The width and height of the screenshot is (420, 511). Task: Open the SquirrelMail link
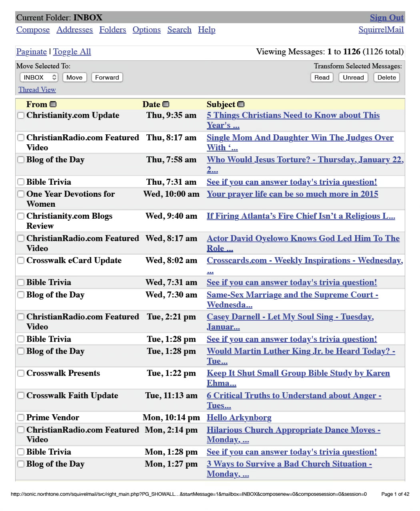point(381,30)
